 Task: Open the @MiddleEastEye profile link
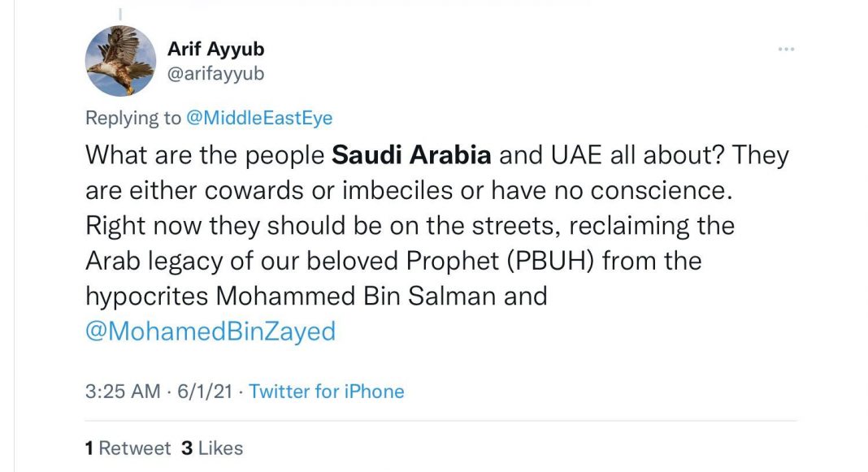(259, 118)
